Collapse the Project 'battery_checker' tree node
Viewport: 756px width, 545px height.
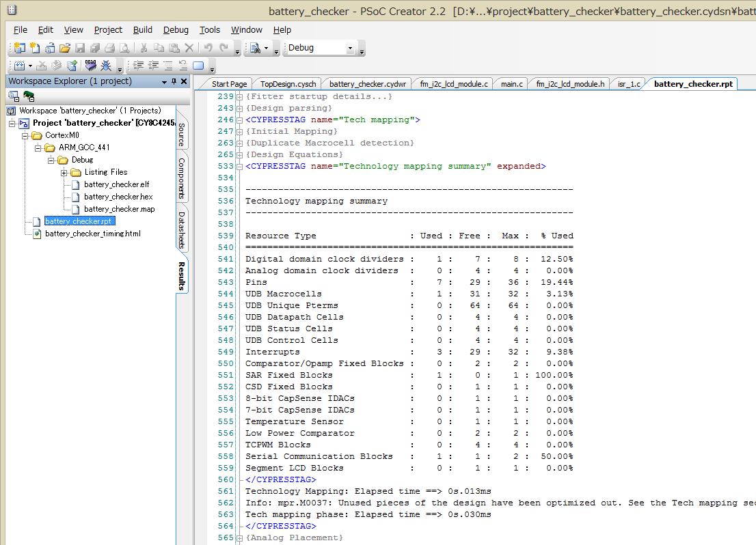tap(12, 124)
